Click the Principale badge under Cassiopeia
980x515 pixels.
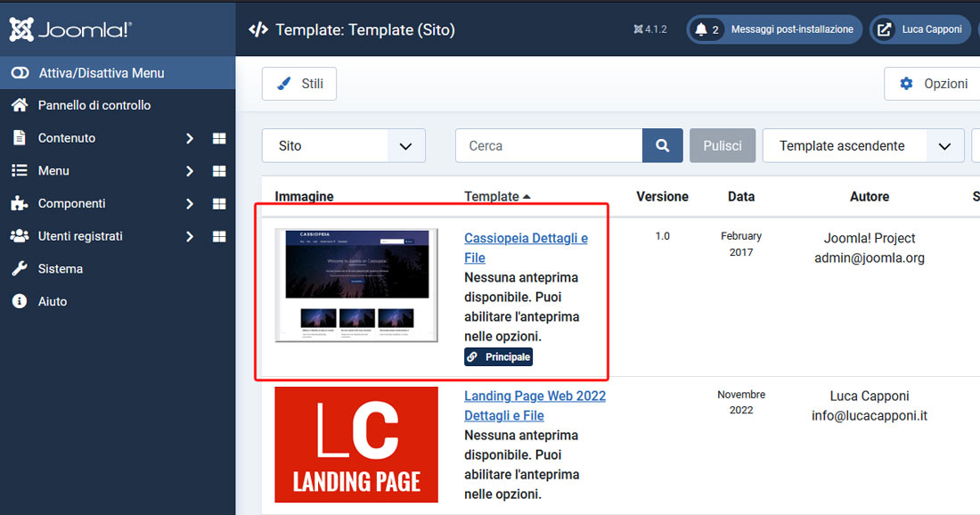coord(498,357)
